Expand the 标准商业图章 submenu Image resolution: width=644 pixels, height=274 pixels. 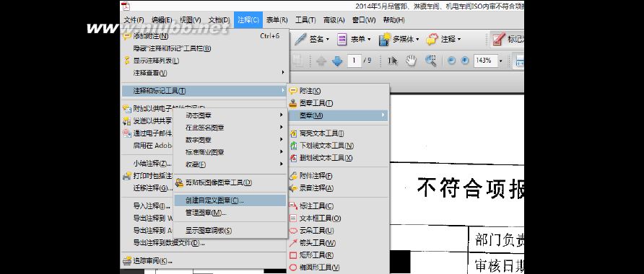coord(230,151)
